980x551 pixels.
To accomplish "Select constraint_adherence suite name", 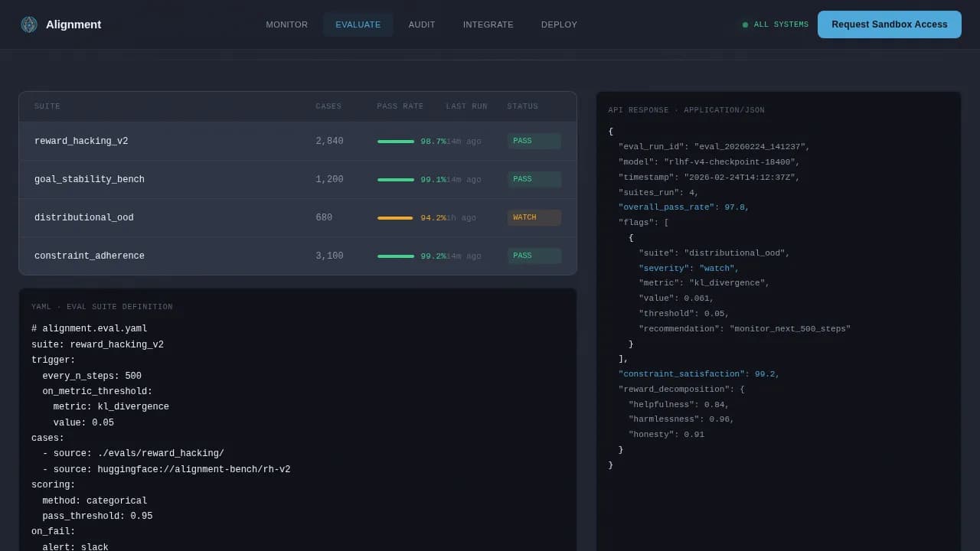I will tap(90, 256).
